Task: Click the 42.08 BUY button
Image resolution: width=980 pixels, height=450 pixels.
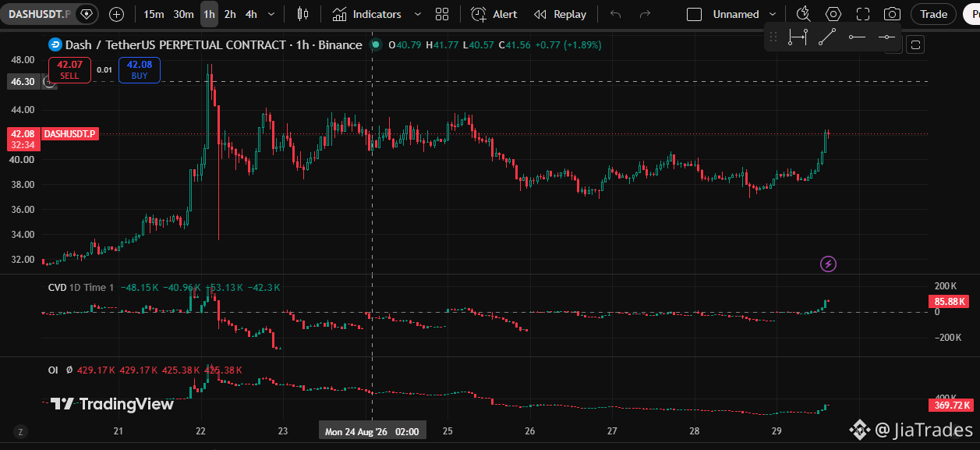Action: 140,69
